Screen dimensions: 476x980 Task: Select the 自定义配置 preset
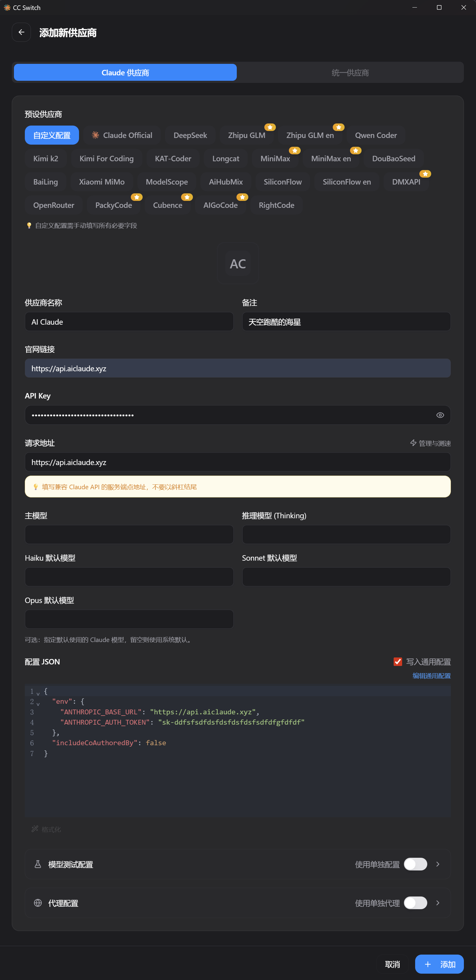[x=52, y=135]
